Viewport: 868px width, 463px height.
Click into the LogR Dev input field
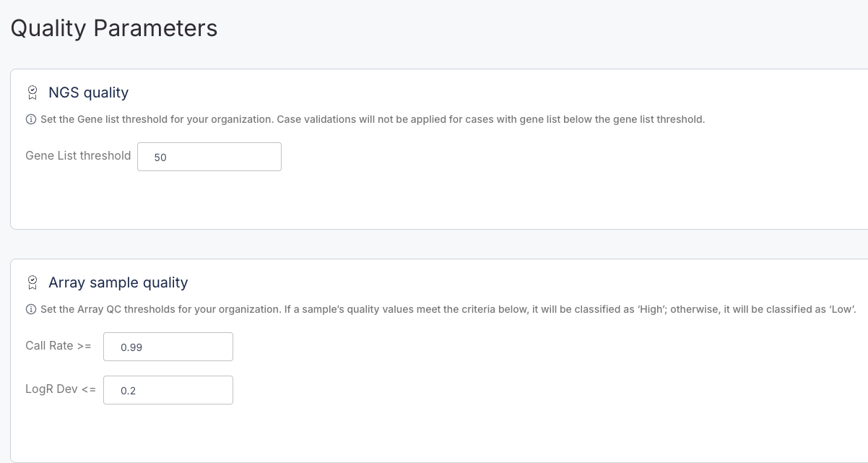pyautogui.click(x=168, y=390)
